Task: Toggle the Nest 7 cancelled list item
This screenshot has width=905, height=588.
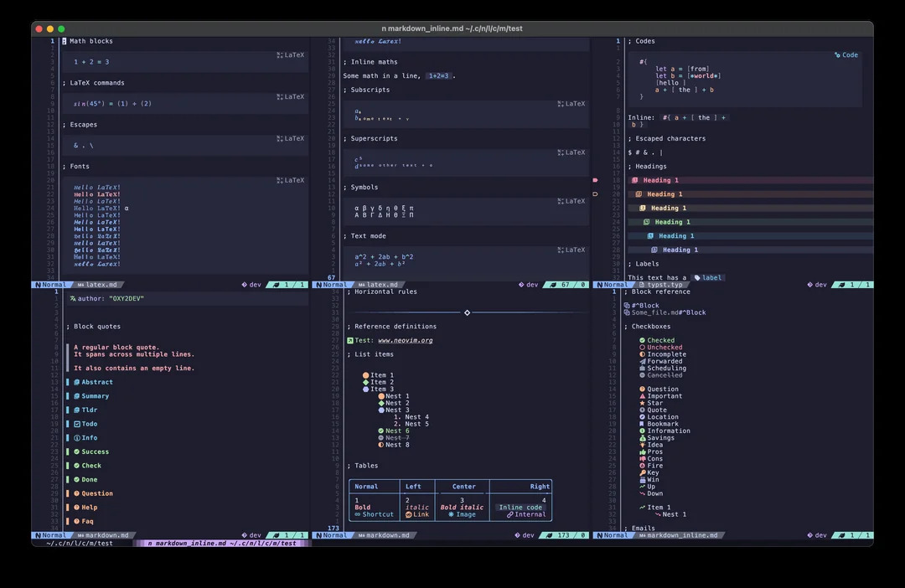Action: click(381, 438)
